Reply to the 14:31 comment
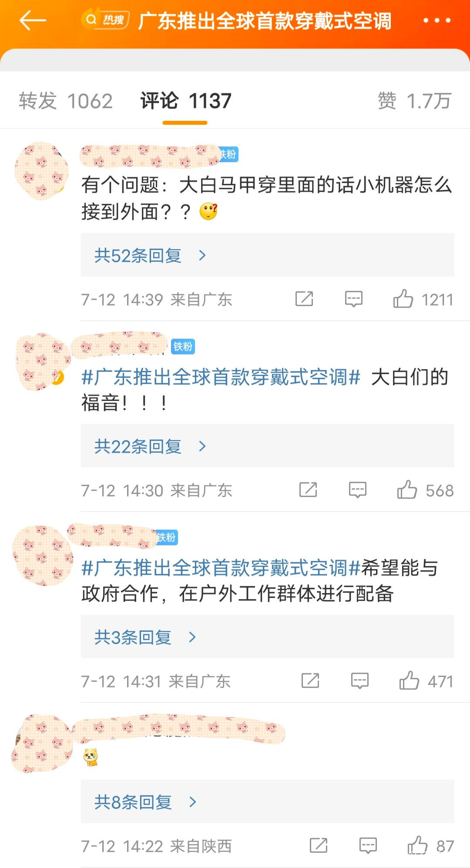The width and height of the screenshot is (470, 868). [359, 681]
